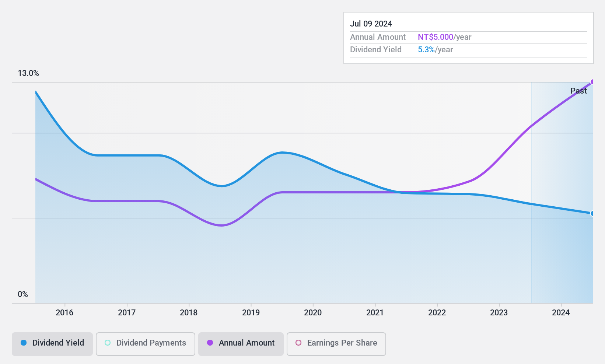
Task: Click the 2016 axis label
Action: (64, 313)
